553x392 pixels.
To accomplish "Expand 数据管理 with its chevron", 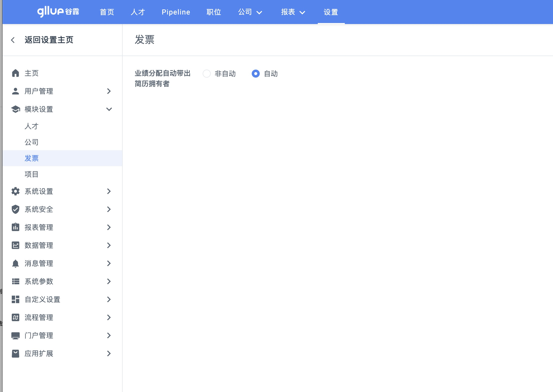I will (x=109, y=245).
